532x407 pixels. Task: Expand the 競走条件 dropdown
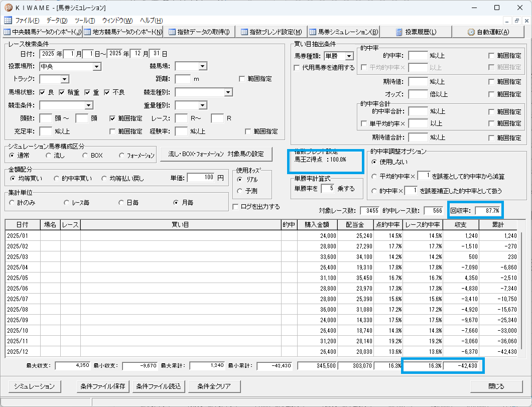(x=88, y=105)
